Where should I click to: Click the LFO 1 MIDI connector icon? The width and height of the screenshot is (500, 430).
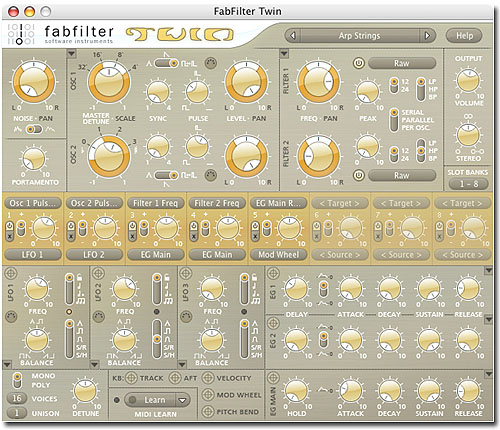11,316
